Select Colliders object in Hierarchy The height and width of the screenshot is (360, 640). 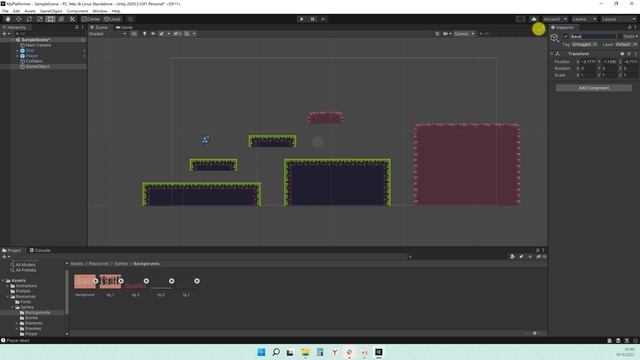tap(34, 61)
